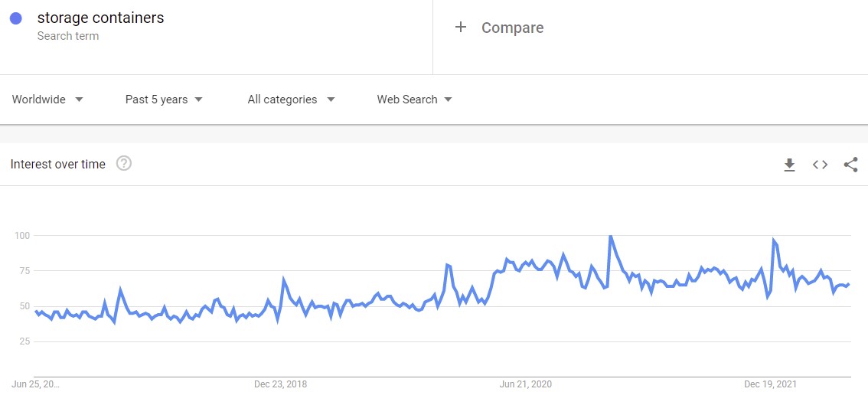Click the Dec 23, 2018 axis label
Screen dimensions: 868x418
(280, 384)
